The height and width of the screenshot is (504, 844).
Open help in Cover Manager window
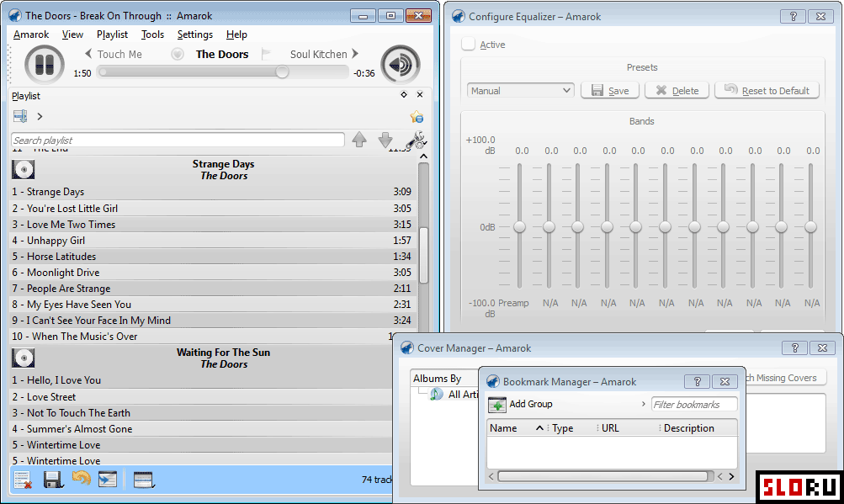(794, 347)
